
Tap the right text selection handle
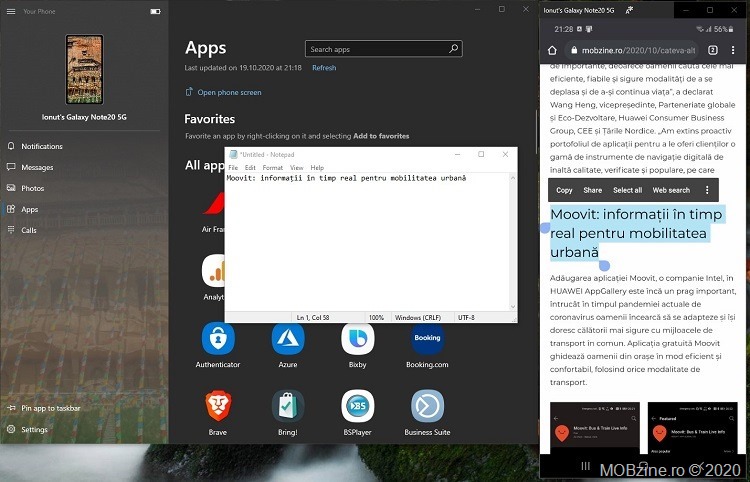click(x=604, y=264)
